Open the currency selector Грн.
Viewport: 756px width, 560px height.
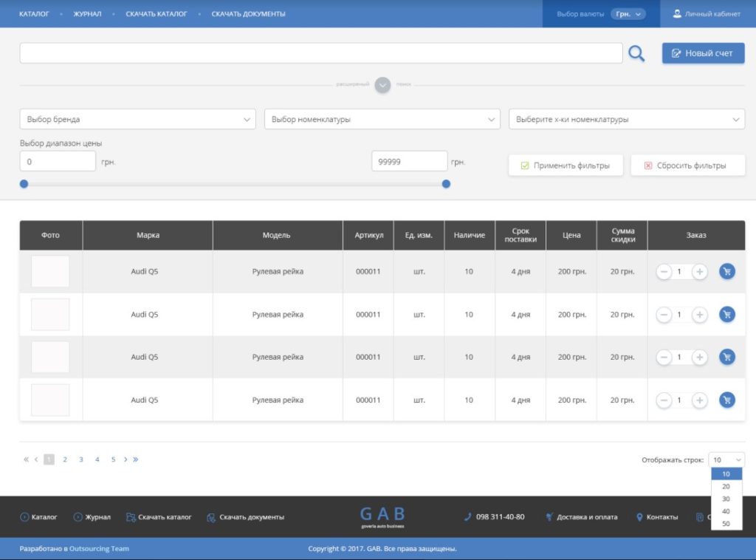(x=628, y=14)
